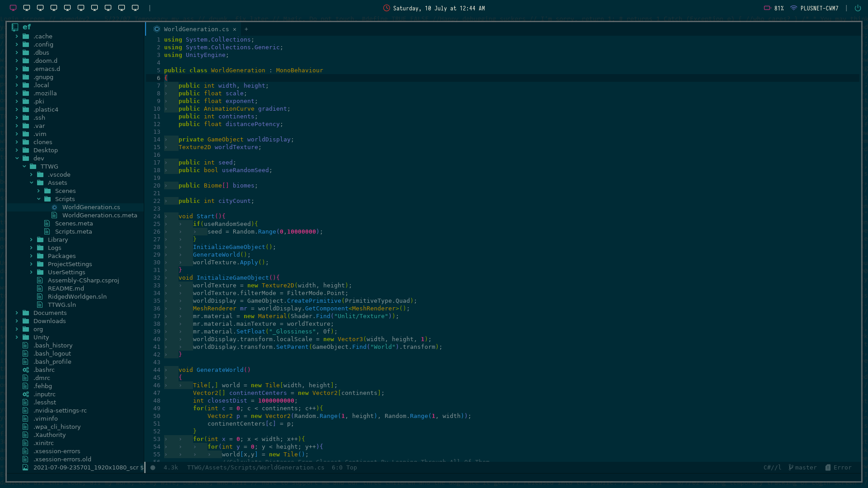Viewport: 868px width, 488px height.
Task: Click the power icon in top bar
Action: (x=858, y=8)
